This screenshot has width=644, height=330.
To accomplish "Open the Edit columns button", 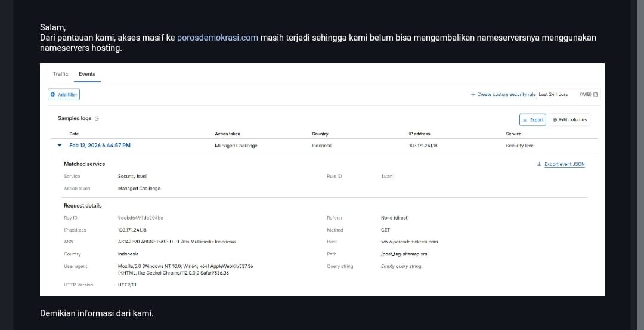I will click(x=569, y=119).
